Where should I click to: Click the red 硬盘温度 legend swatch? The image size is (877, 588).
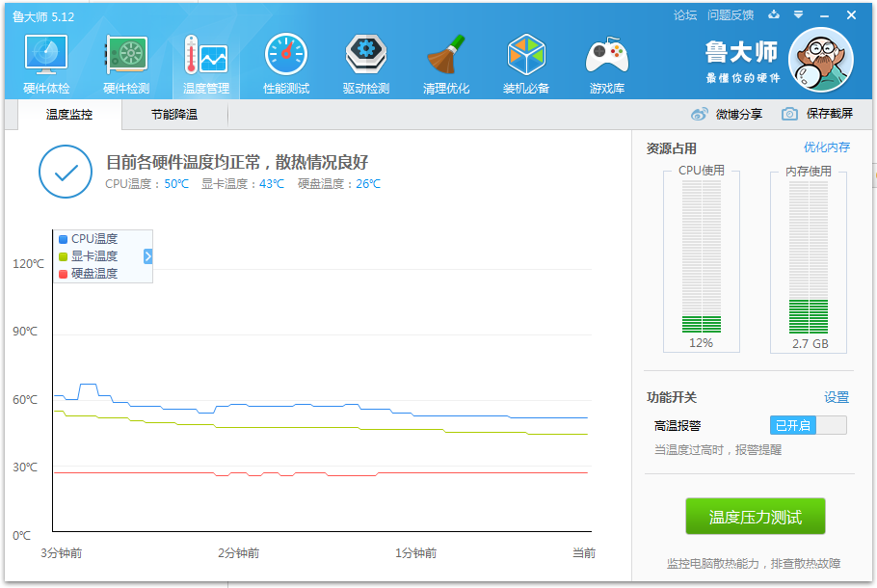pyautogui.click(x=64, y=274)
